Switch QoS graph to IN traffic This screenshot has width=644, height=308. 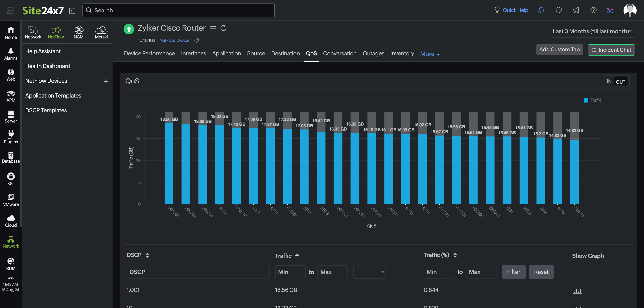(x=609, y=81)
